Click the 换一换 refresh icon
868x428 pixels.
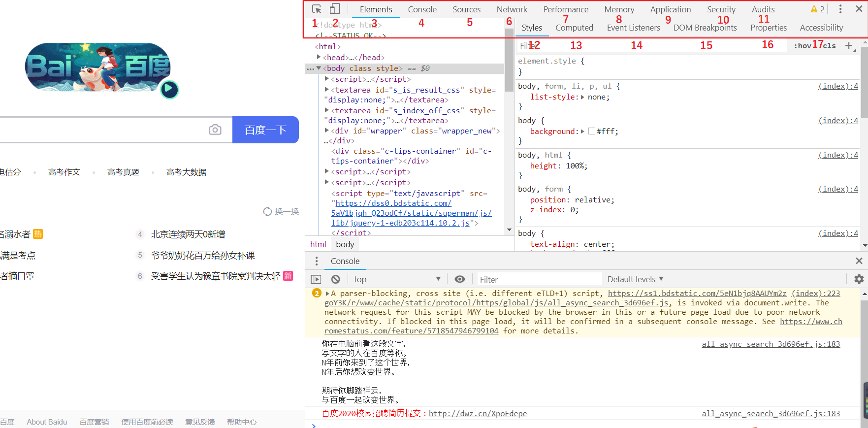(267, 211)
